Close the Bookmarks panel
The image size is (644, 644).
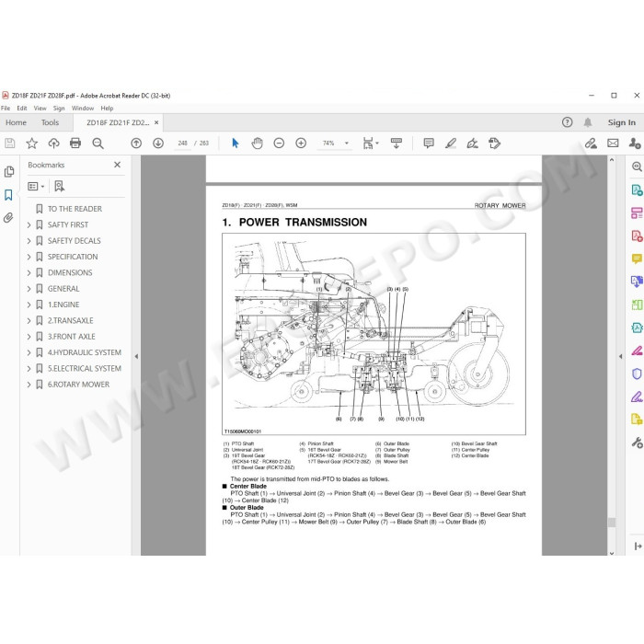coord(117,165)
